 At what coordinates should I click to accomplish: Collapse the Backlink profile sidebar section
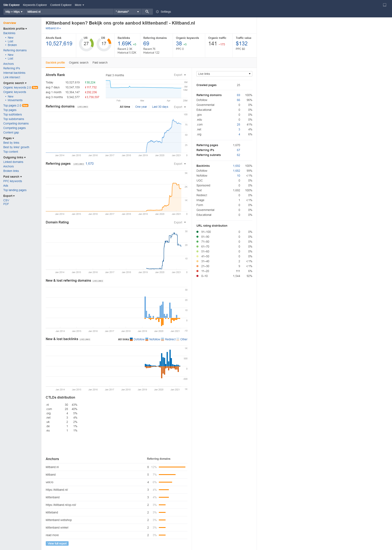[x=15, y=29]
